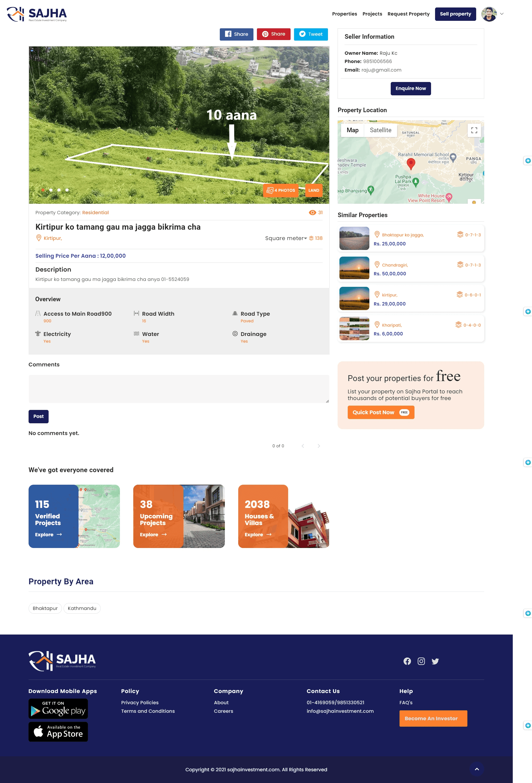The width and height of the screenshot is (532, 783).
Task: Click inside the Comments text area
Action: 179,389
